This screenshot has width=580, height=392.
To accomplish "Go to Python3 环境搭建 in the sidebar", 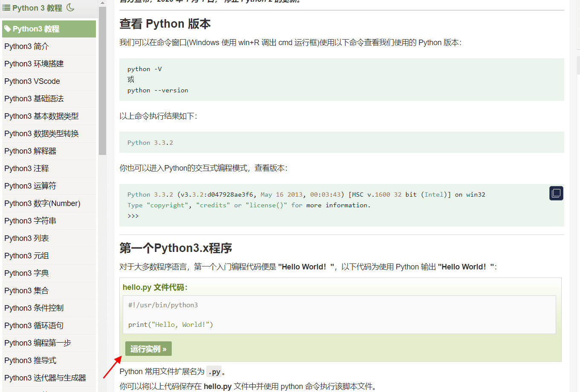I will coord(34,64).
